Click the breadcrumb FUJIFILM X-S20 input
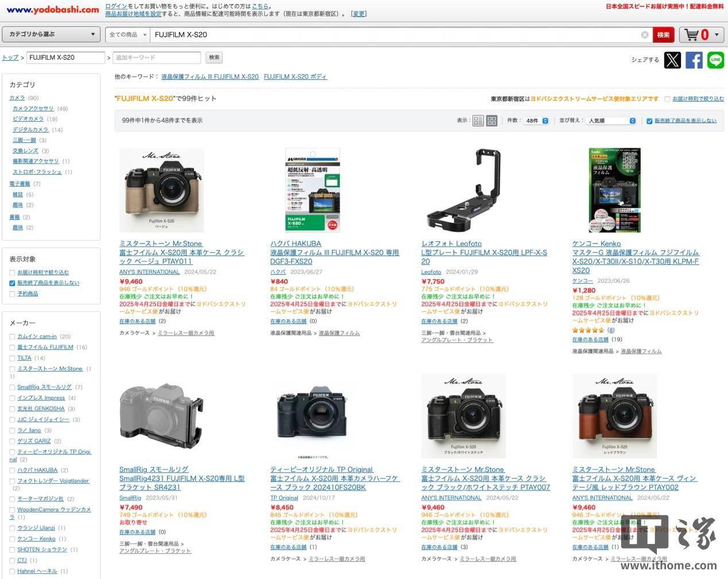This screenshot has height=579, width=728. (x=65, y=57)
